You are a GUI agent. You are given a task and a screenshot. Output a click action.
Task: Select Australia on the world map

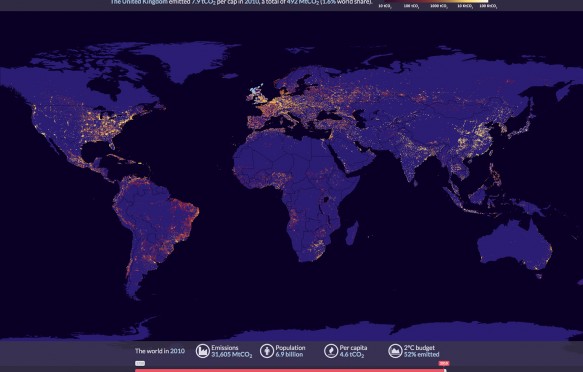(515, 245)
